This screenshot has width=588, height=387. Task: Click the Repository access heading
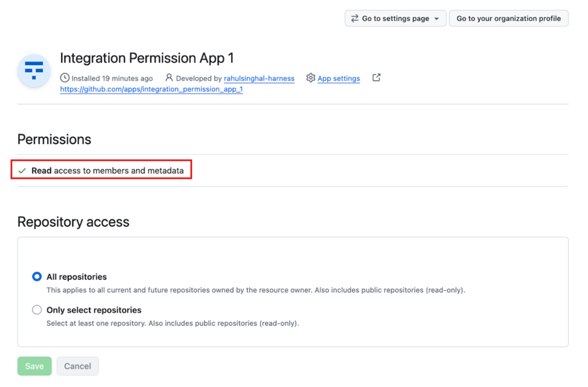point(73,222)
